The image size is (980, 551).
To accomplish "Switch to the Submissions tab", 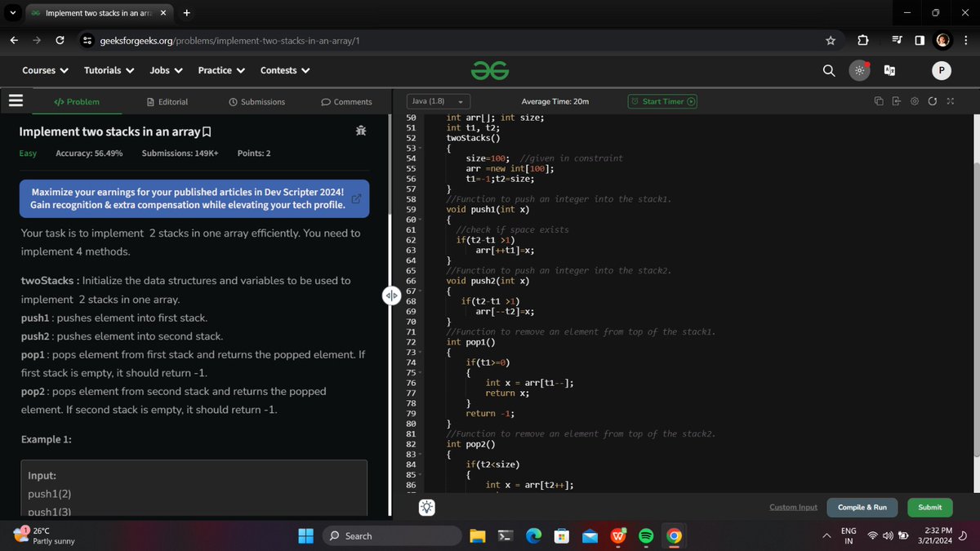I will coord(257,101).
